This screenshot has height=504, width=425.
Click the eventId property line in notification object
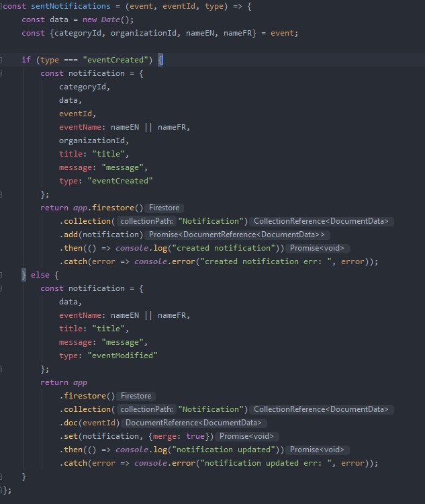[x=77, y=114]
